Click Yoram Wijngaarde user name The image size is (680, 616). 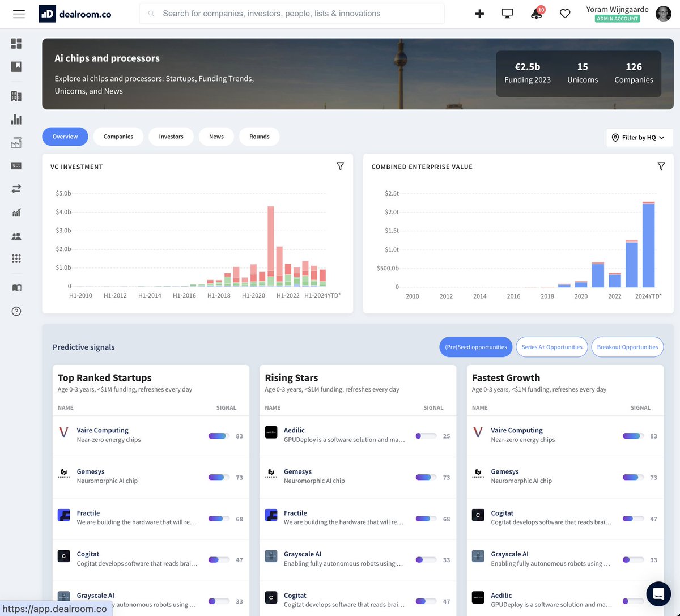618,9
